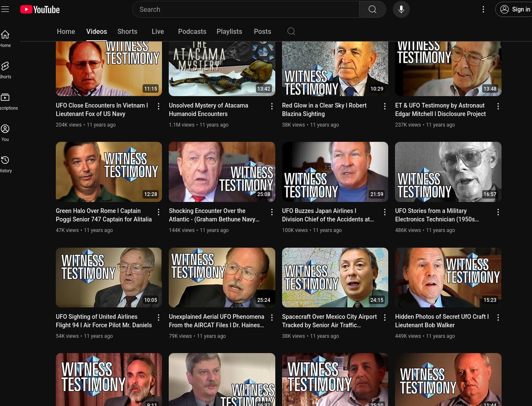Screen dimensions: 532x406
Task: Open options for Red Glow in a Clear Sky video
Action: (385, 106)
